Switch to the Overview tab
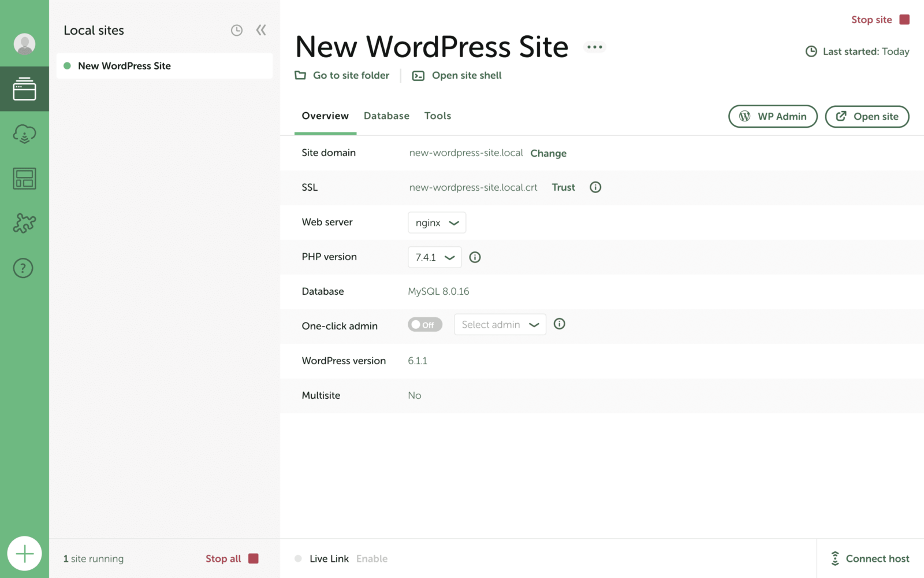Image resolution: width=924 pixels, height=578 pixels. click(x=325, y=116)
